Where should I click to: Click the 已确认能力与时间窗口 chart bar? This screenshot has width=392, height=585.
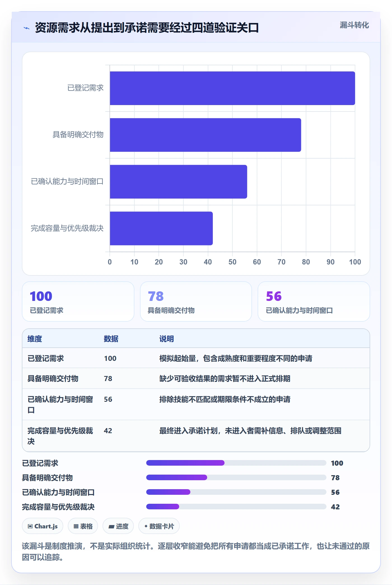coord(178,182)
